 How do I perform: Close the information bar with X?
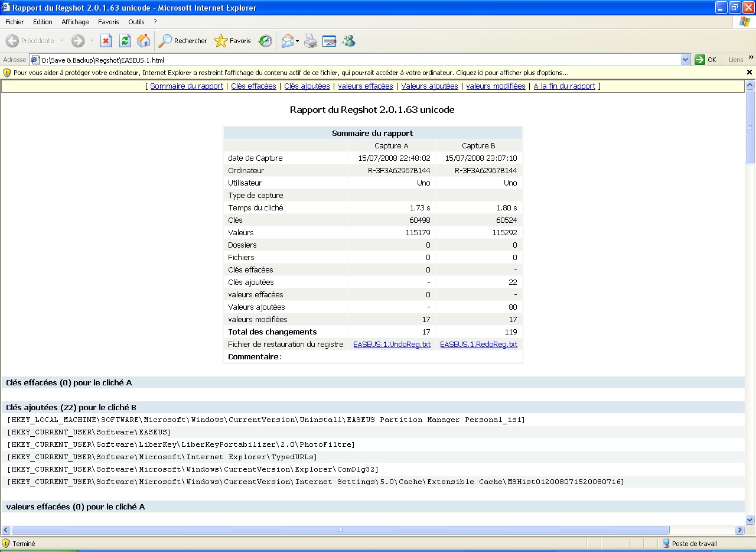[750, 72]
